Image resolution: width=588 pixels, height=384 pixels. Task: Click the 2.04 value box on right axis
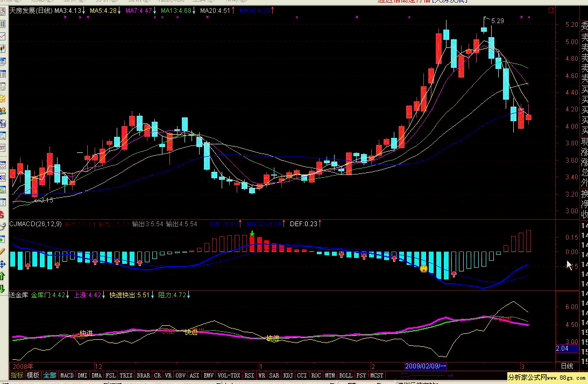(566, 348)
